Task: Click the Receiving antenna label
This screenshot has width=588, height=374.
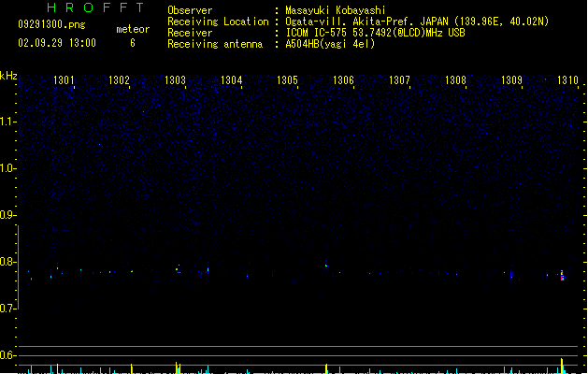Action: pos(215,44)
